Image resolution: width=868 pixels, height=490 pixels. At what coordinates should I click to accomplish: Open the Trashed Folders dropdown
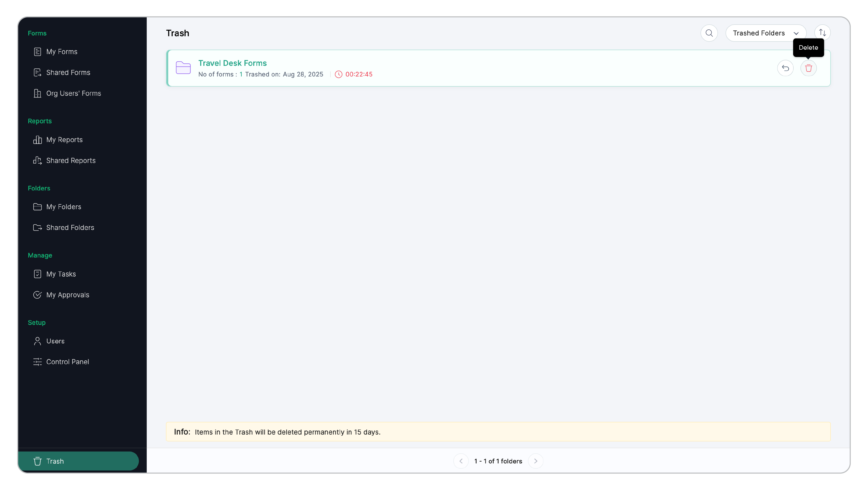coord(765,33)
